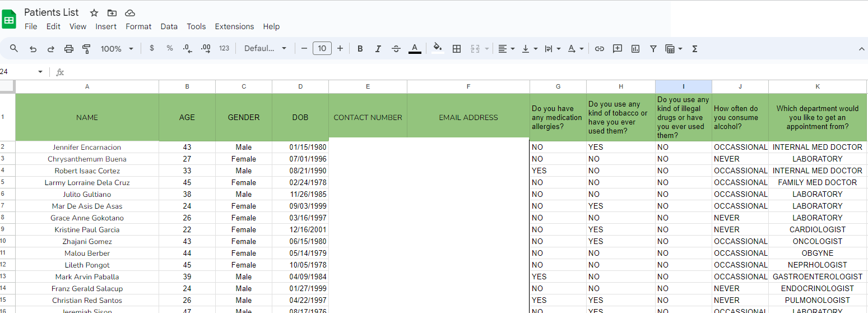This screenshot has width=868, height=313.
Task: Select the date cell 12/16/2001
Action: tap(300, 229)
